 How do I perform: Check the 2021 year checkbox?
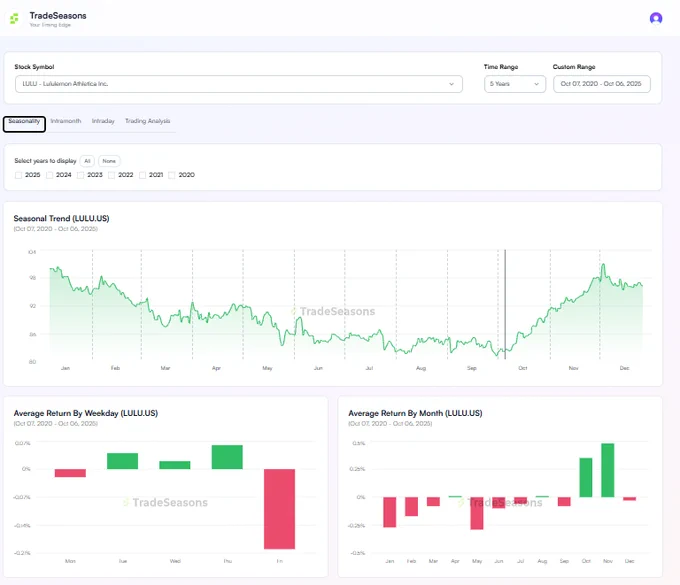tap(142, 175)
